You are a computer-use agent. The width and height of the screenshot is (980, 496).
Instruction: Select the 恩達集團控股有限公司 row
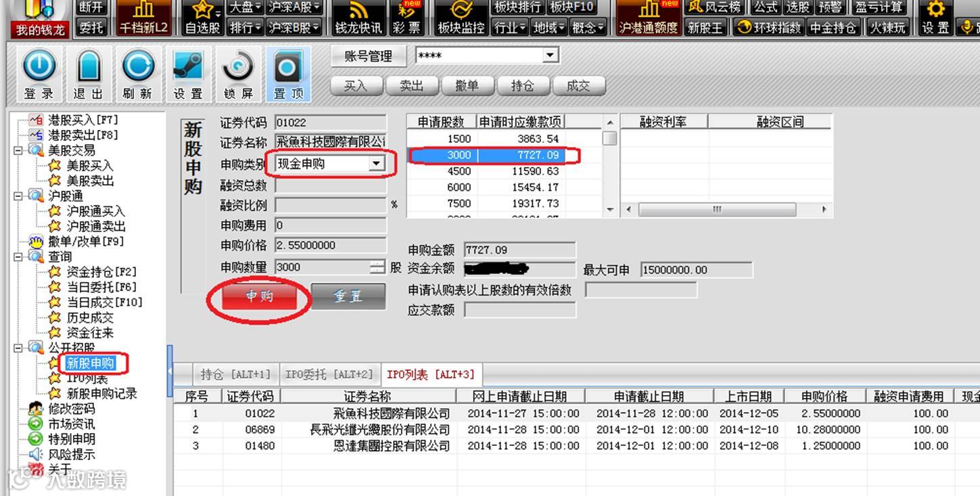(577, 446)
